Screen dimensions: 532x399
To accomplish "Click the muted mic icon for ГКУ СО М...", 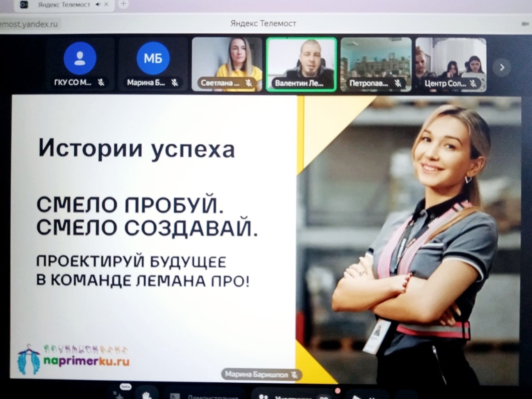I will [x=101, y=82].
